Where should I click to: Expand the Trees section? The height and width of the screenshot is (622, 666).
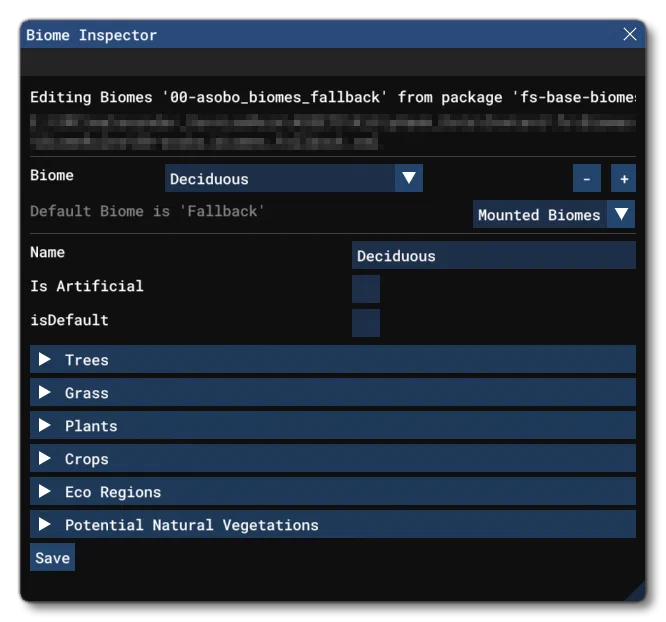click(x=333, y=359)
